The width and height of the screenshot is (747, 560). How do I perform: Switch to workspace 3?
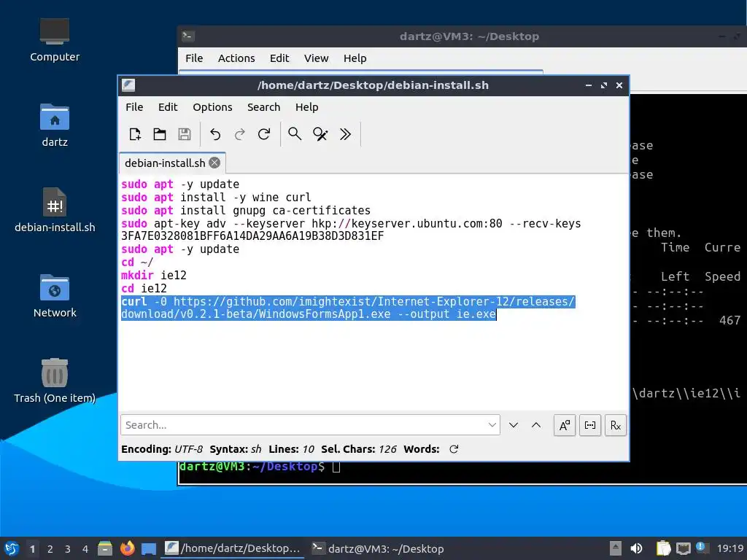click(x=68, y=549)
